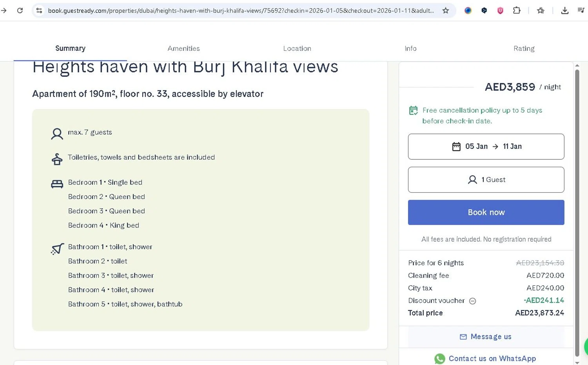Click the free cancellation calendar icon

[x=414, y=110]
